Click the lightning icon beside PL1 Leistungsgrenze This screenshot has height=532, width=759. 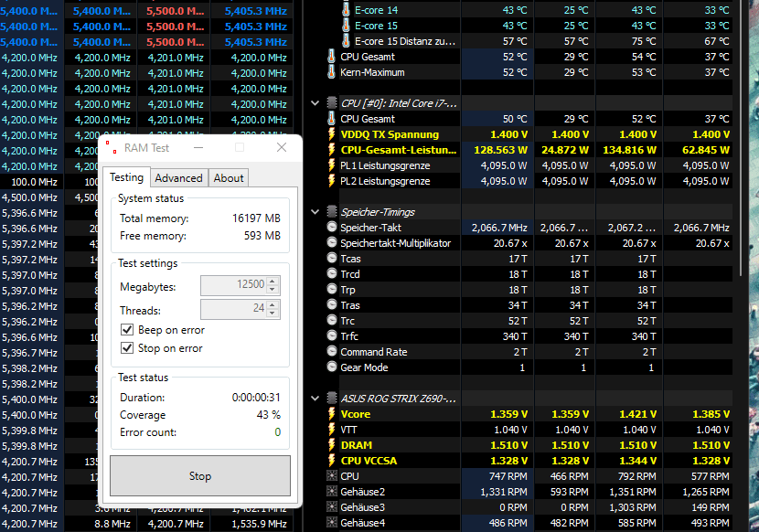tap(332, 165)
